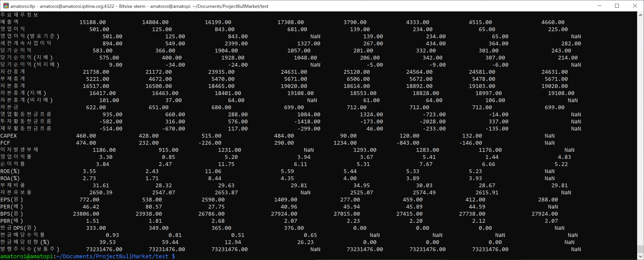Click the value 2650.39
Screen dimensions: 644x260
click(x=101, y=193)
